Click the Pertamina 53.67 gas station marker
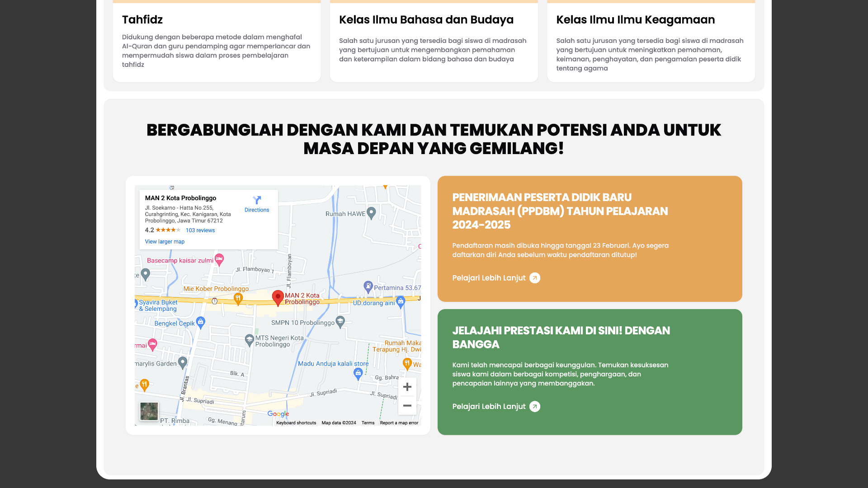This screenshot has height=488, width=868. click(x=368, y=286)
